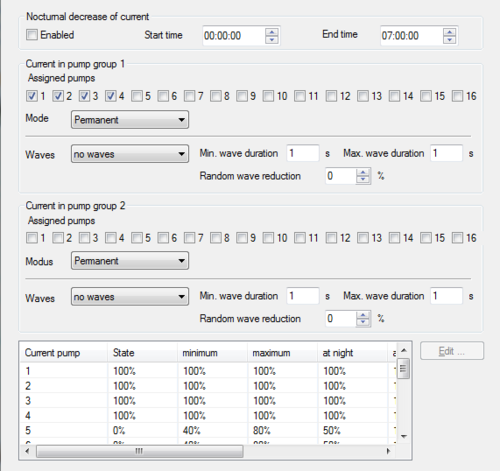Click the horizontal scrollbar right arrow
Screen dimensions: 500x471
pyautogui.click(x=388, y=451)
